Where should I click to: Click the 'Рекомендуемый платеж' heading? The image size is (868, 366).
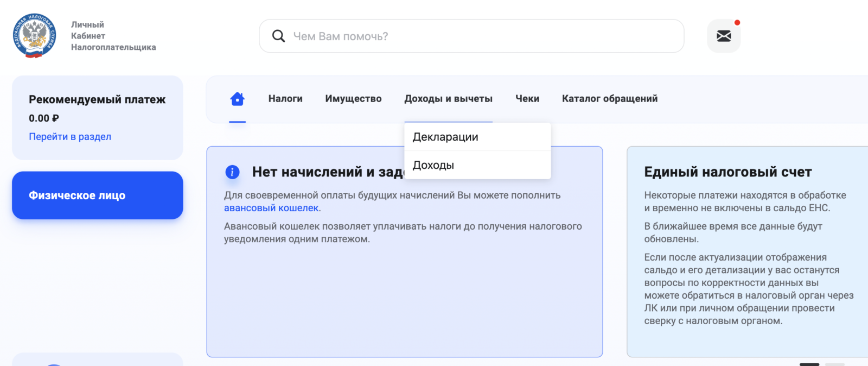coord(97,99)
